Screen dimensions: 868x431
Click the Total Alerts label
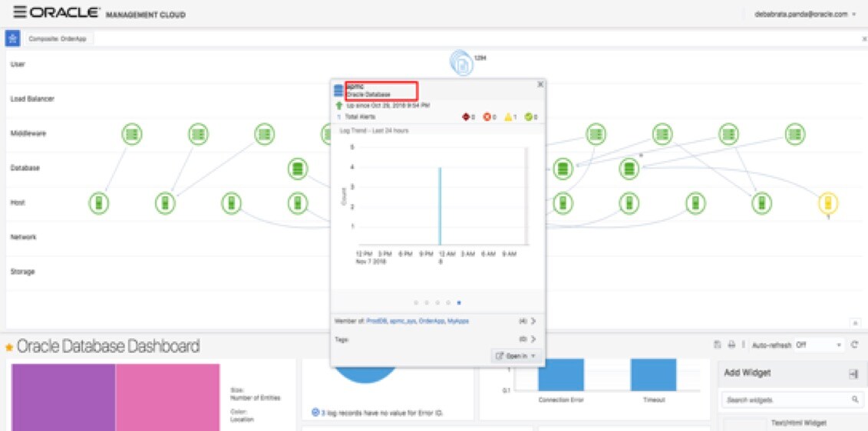361,117
